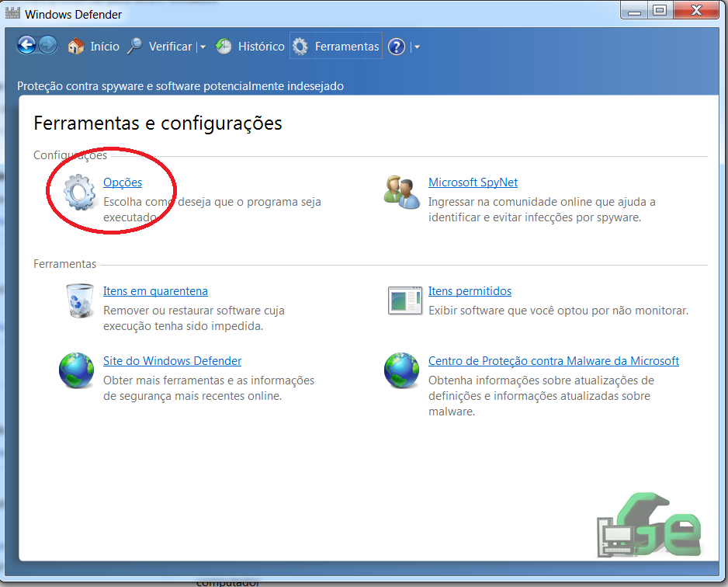Image resolution: width=728 pixels, height=587 pixels.
Task: Go back with the blue back arrow
Action: tap(26, 46)
